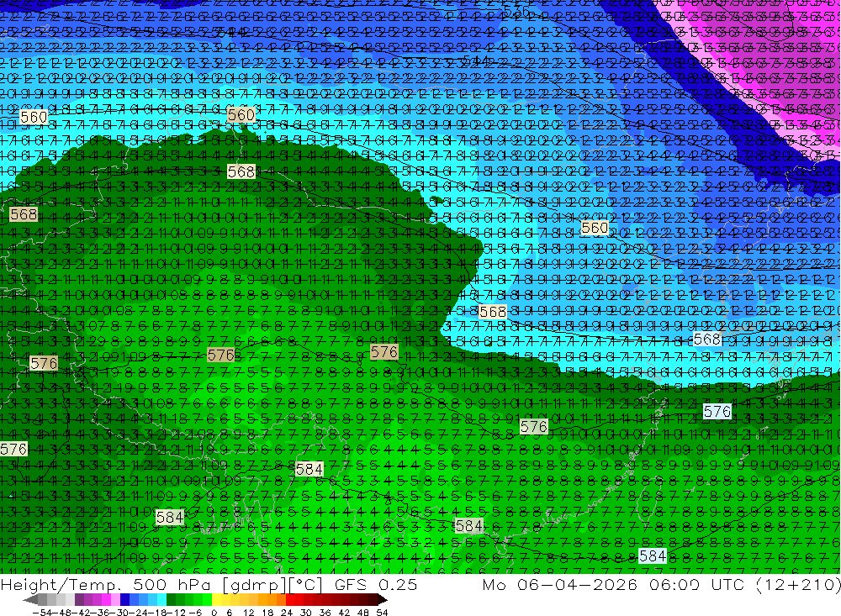
Task: Pick the bright yellow legend swatch above 0
Action: coord(216,600)
